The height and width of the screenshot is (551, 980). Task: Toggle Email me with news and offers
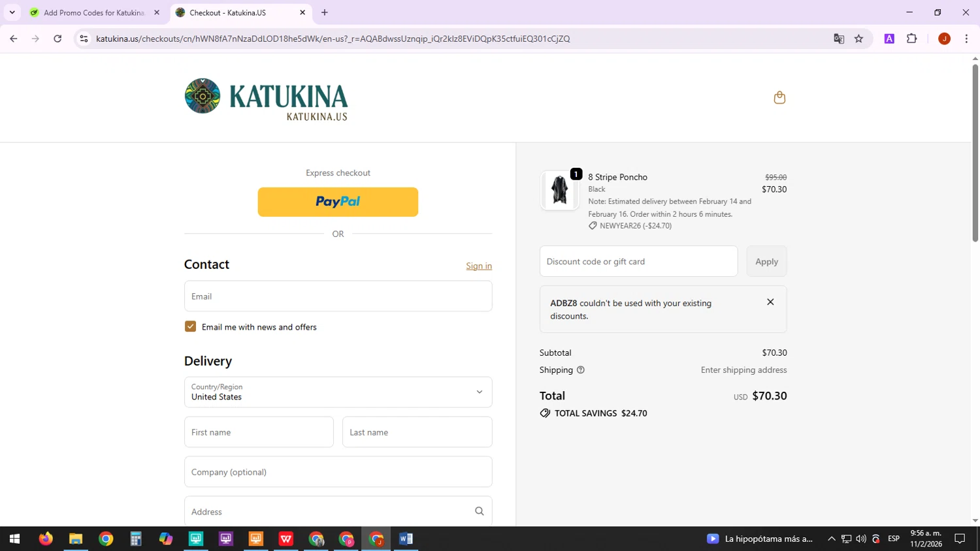190,326
